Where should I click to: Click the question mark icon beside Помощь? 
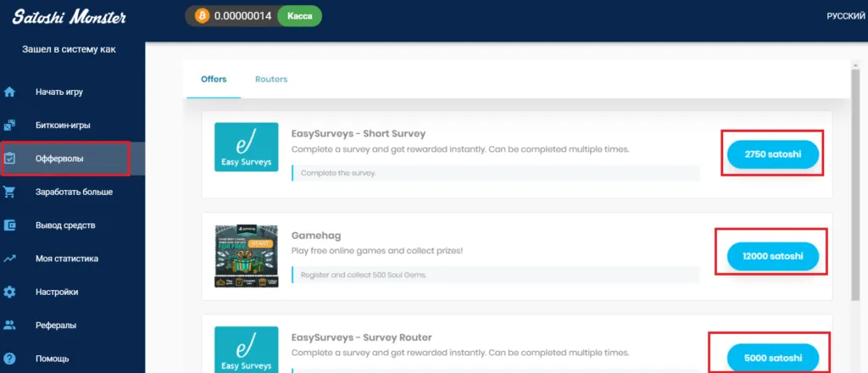[x=9, y=358]
